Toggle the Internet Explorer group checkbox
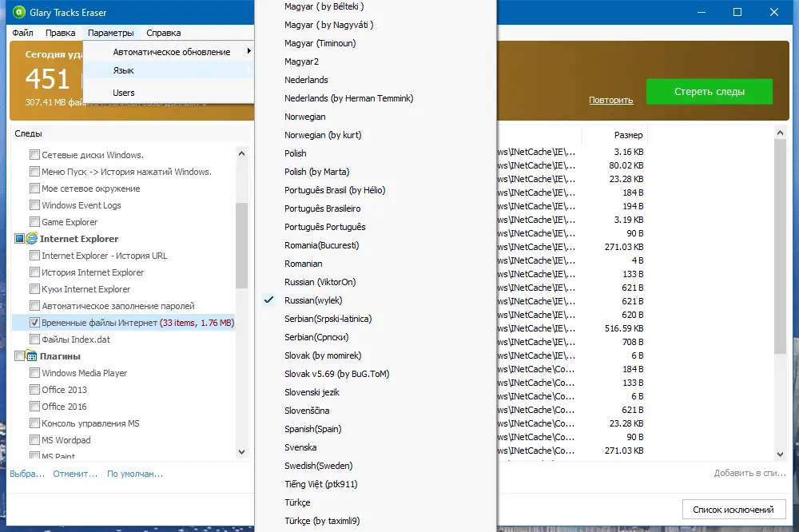This screenshot has width=799, height=532. point(19,239)
